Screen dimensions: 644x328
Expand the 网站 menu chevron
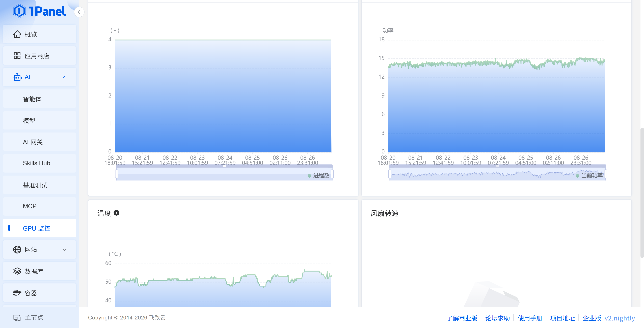pos(65,250)
